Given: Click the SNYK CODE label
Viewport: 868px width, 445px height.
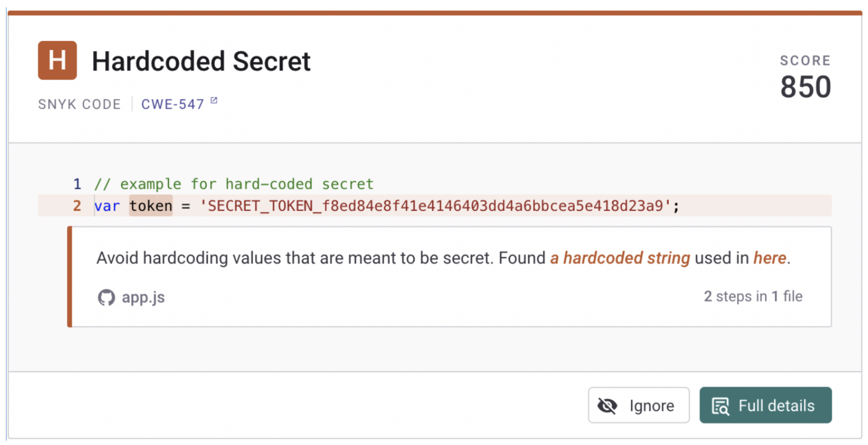Looking at the screenshot, I should click(80, 104).
